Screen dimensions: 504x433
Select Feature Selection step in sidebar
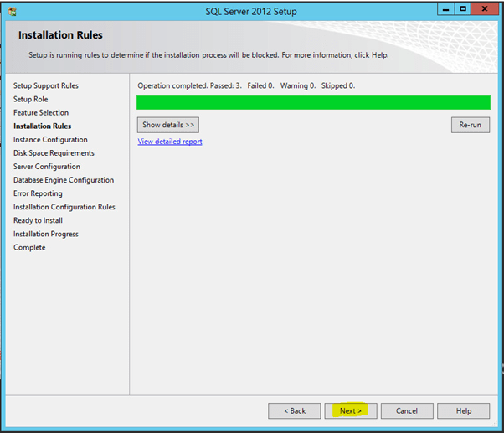click(x=41, y=112)
